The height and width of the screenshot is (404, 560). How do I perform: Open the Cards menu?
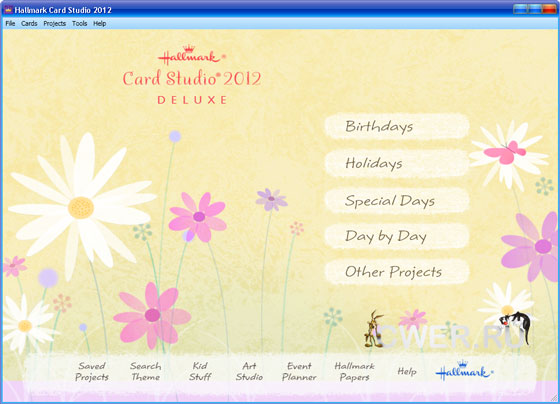(x=29, y=24)
